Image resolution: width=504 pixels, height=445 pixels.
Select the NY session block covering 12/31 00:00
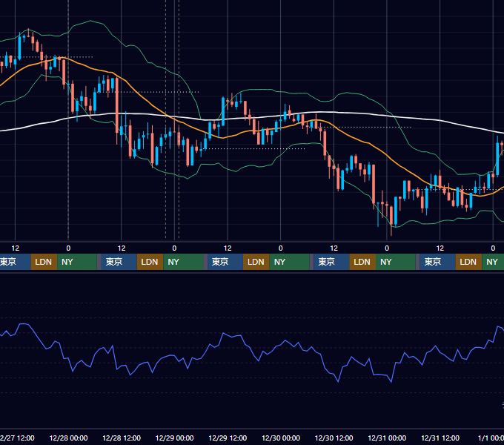(396, 262)
